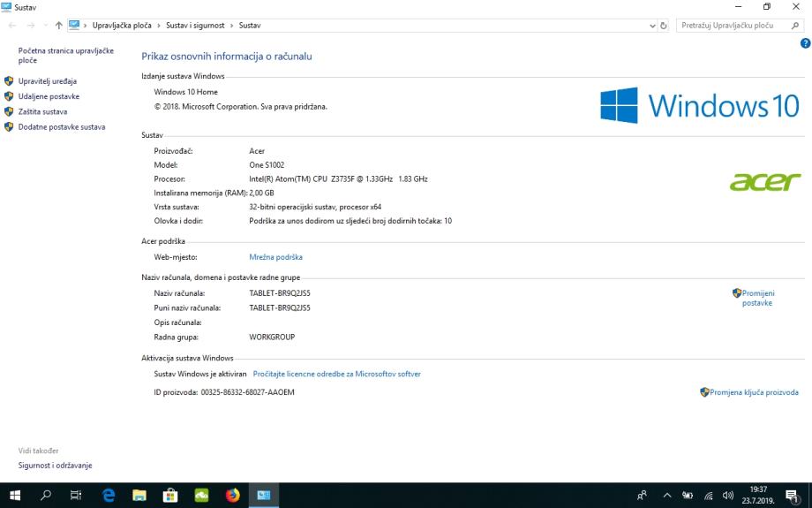Open People icon in system tray
This screenshot has width=812, height=508.
643,496
